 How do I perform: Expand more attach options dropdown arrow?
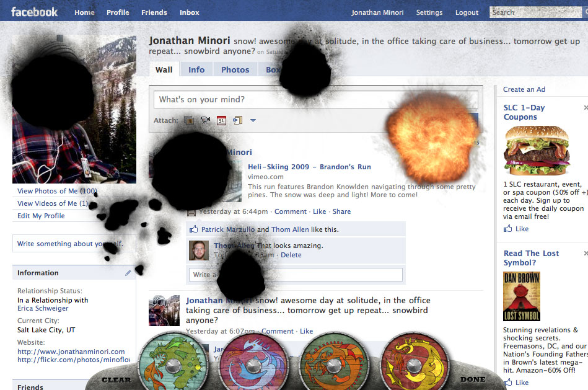pos(253,120)
